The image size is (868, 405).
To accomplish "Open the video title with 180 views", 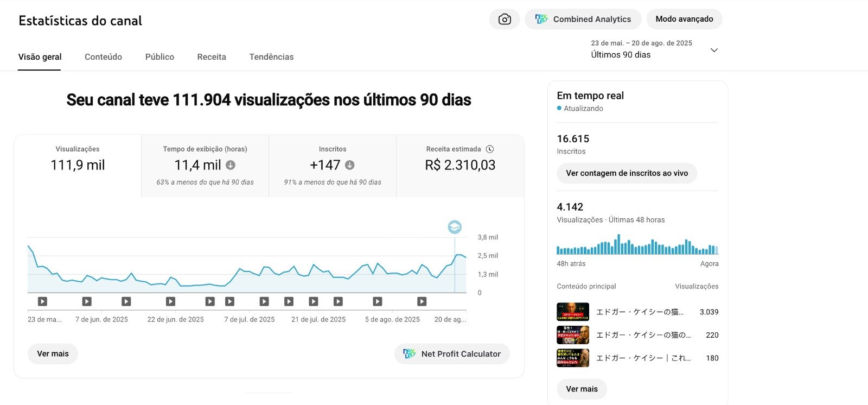I will [x=644, y=358].
